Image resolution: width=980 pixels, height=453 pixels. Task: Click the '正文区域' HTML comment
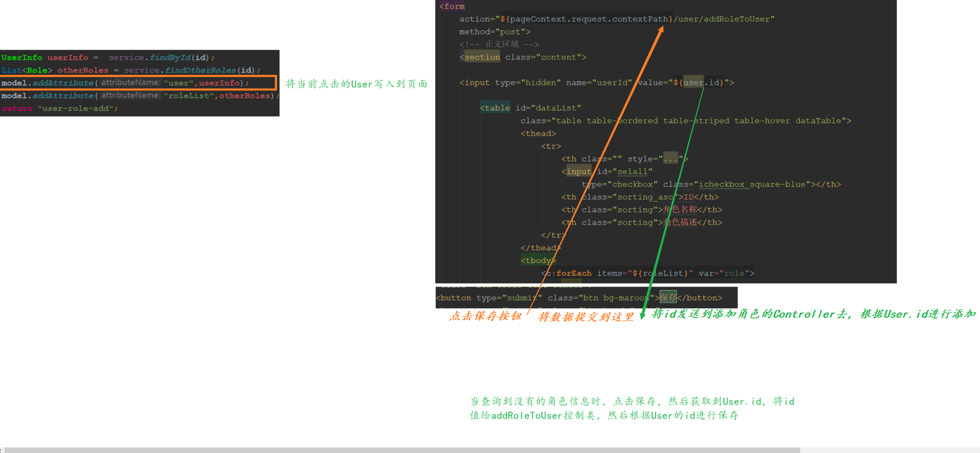click(x=499, y=45)
